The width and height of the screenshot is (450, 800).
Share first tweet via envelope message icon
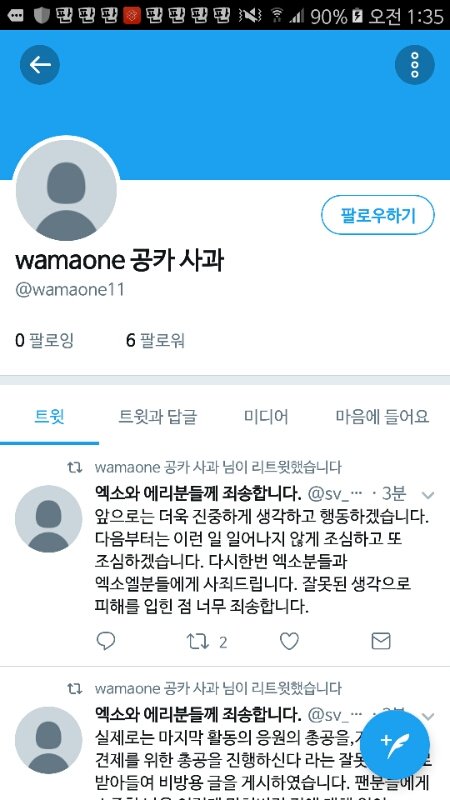click(381, 641)
